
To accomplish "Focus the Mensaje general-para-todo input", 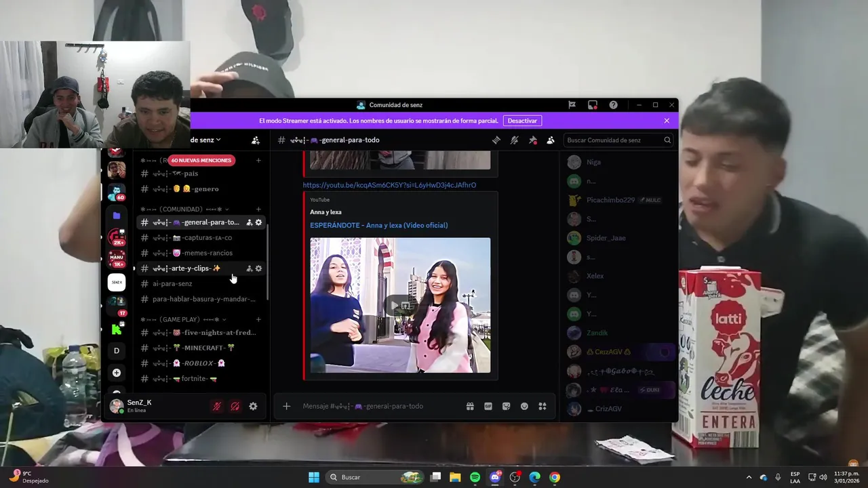I will coord(380,406).
